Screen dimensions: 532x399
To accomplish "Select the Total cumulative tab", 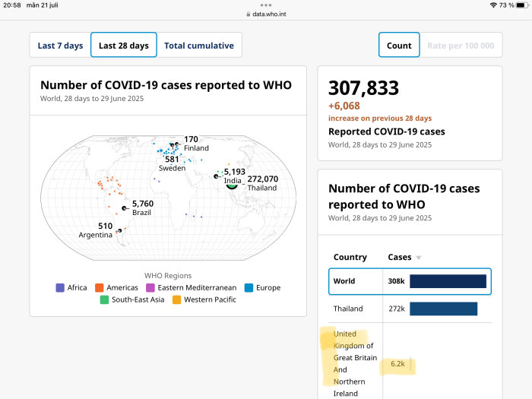I will pos(199,46).
